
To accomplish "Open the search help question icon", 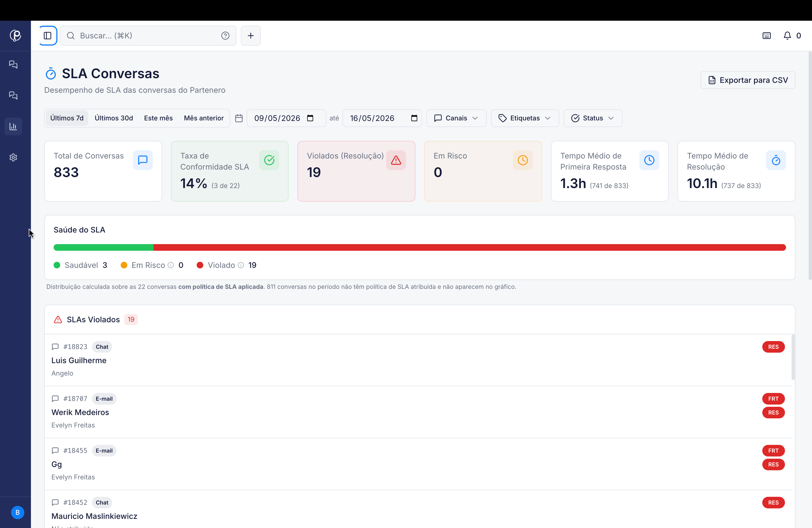I will point(225,35).
